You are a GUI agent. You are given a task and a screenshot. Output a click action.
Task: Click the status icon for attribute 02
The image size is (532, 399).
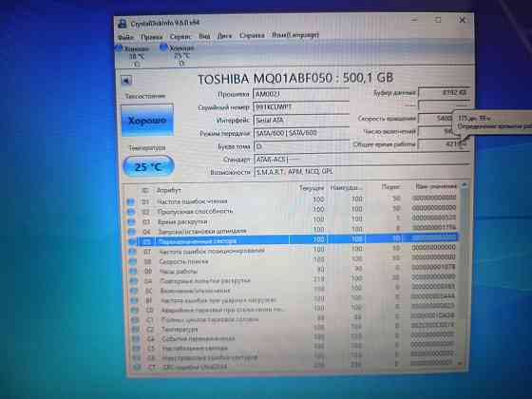(x=131, y=212)
